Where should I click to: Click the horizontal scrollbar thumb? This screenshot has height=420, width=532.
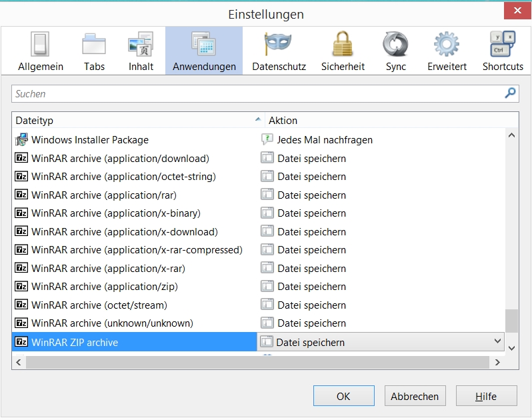[257, 362]
